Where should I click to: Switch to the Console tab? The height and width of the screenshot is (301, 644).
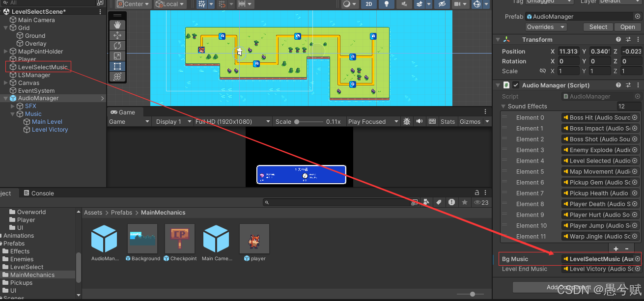[x=38, y=193]
